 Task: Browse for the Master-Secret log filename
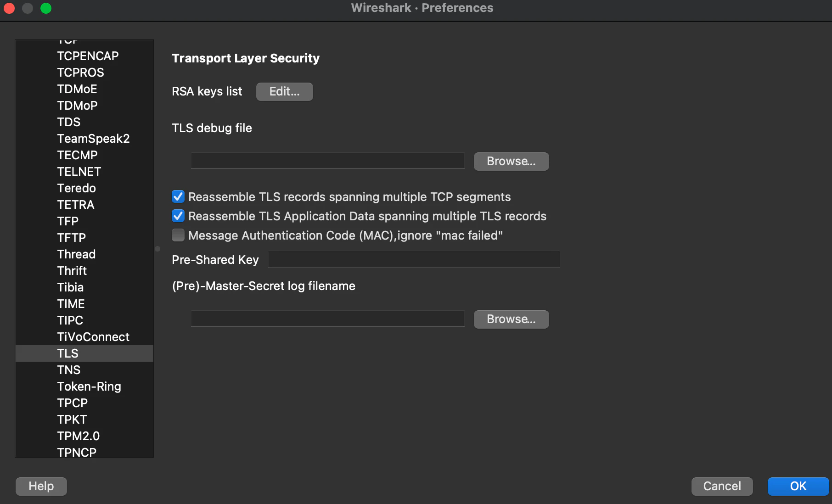pyautogui.click(x=511, y=319)
